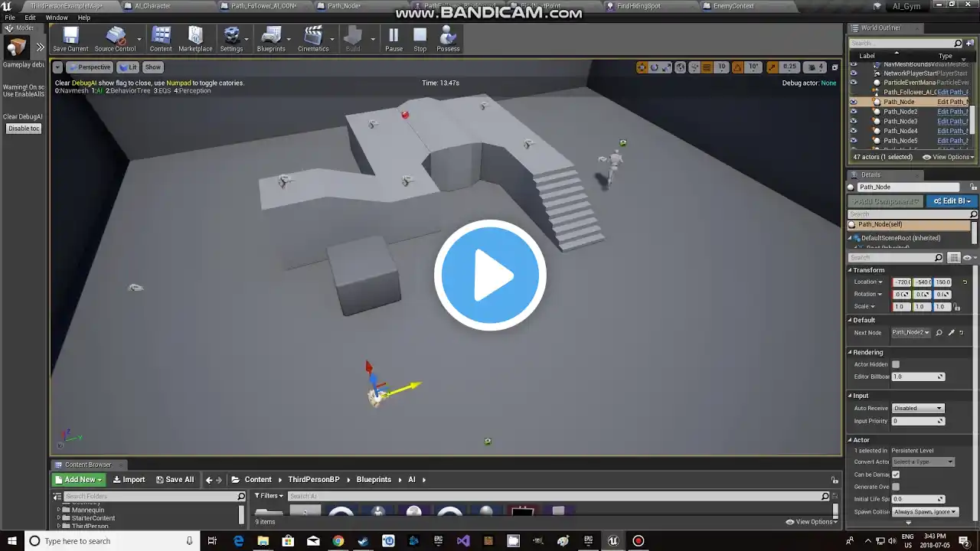Click the Location X value field
The height and width of the screenshot is (551, 980).
click(x=903, y=282)
